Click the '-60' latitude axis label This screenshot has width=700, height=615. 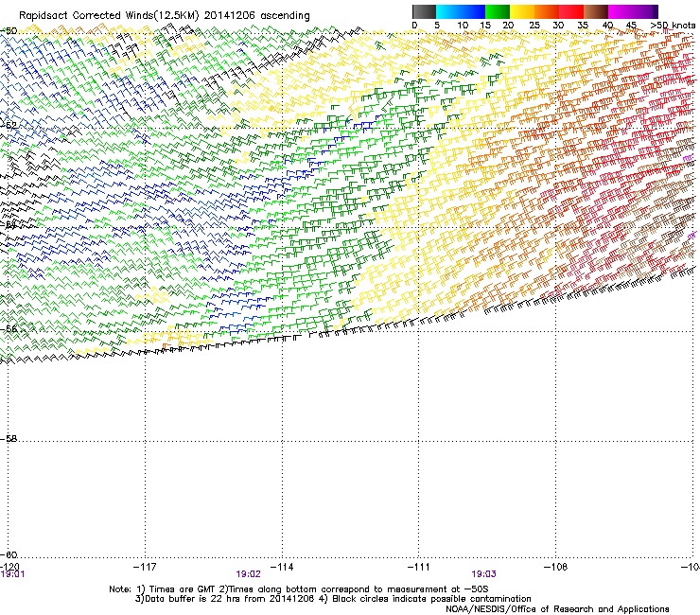tap(9, 554)
